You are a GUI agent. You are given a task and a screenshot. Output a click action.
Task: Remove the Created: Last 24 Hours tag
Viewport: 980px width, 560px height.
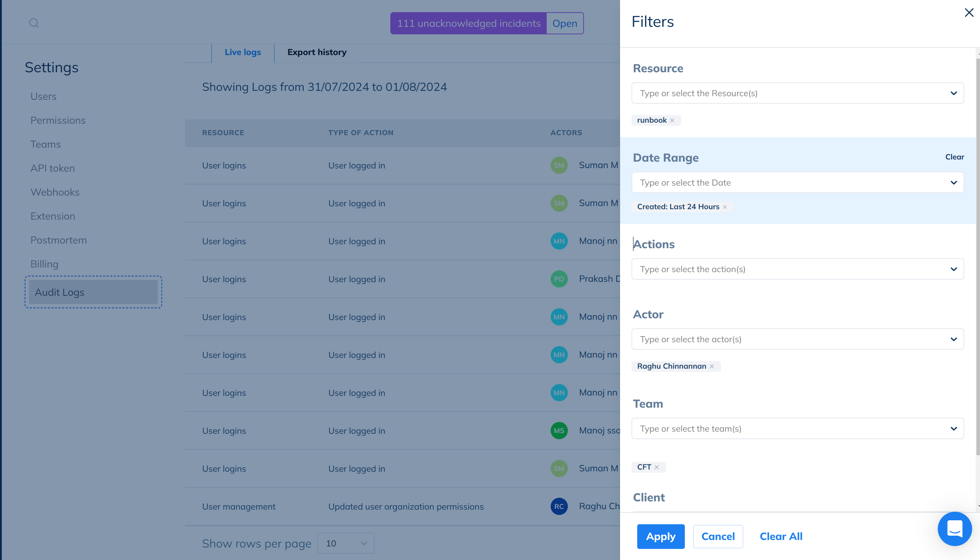point(725,207)
